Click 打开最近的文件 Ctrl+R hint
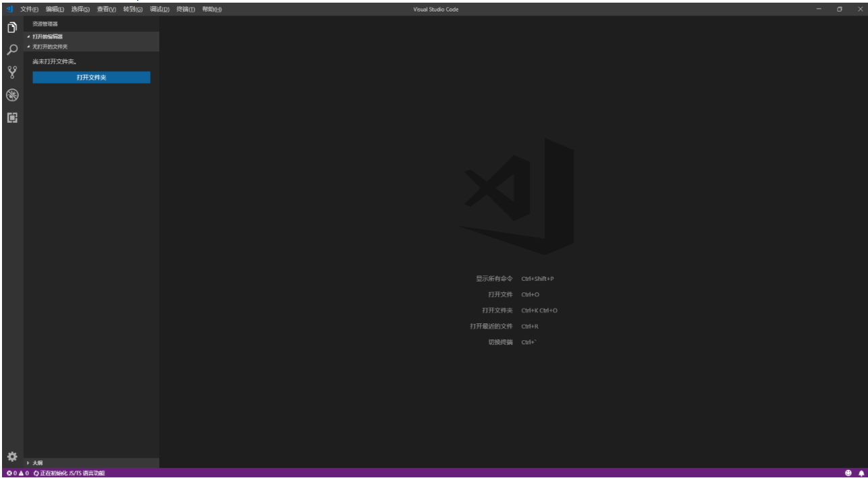The width and height of the screenshot is (868, 478). click(x=504, y=326)
